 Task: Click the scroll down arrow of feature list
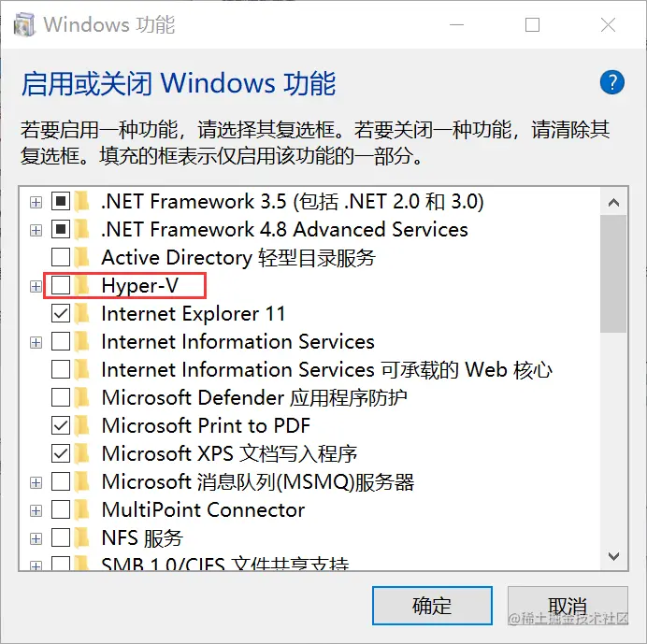(613, 555)
